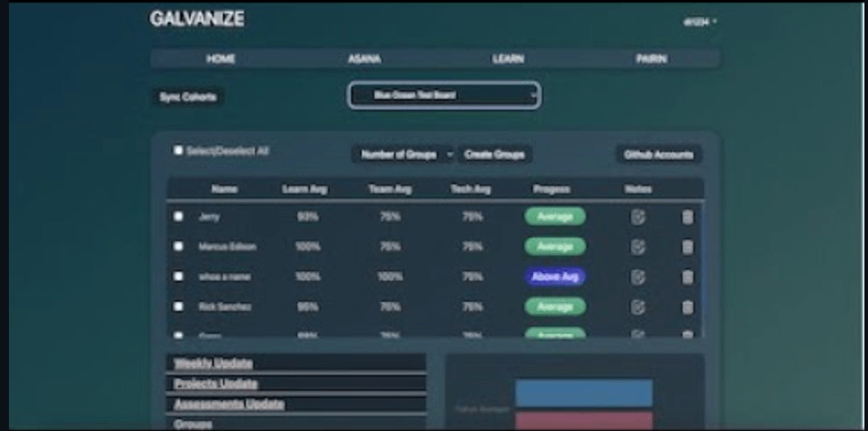Open the Blue Ocean Test Board dropdown

coord(444,95)
